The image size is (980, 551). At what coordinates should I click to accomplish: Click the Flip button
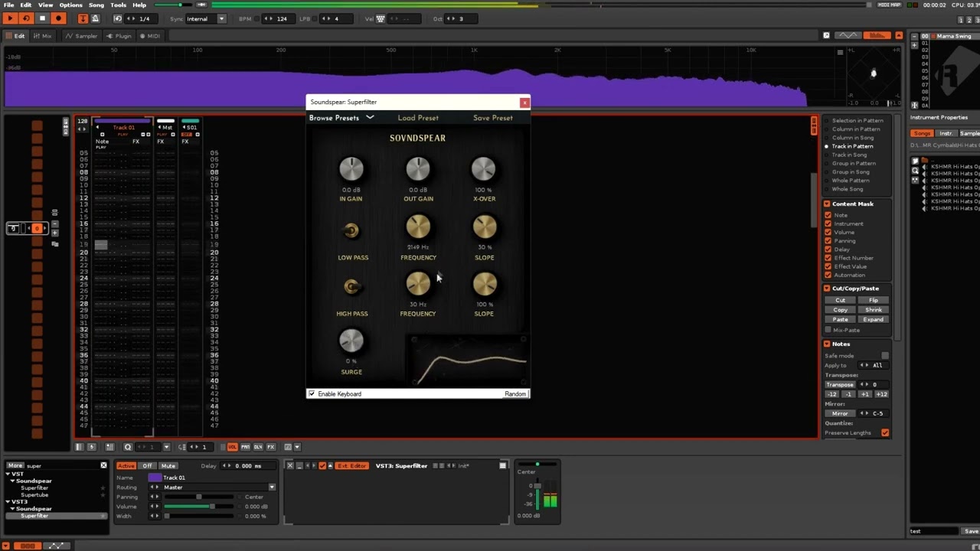click(873, 301)
